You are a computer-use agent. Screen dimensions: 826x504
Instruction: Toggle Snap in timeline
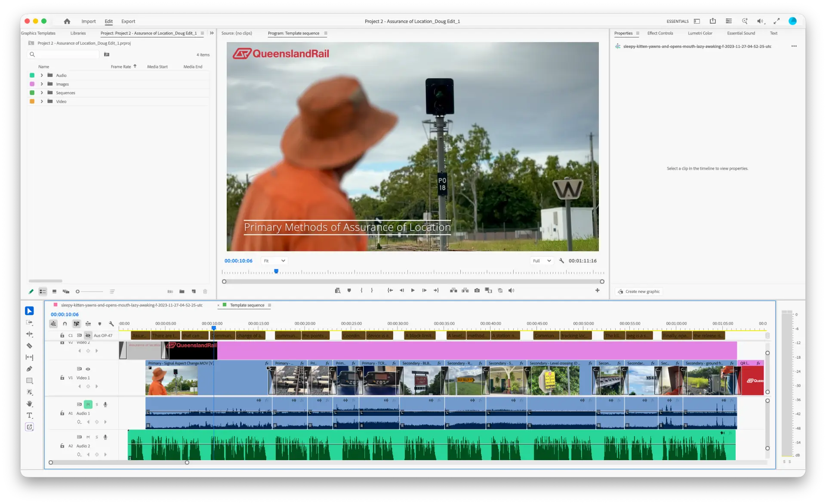point(65,324)
